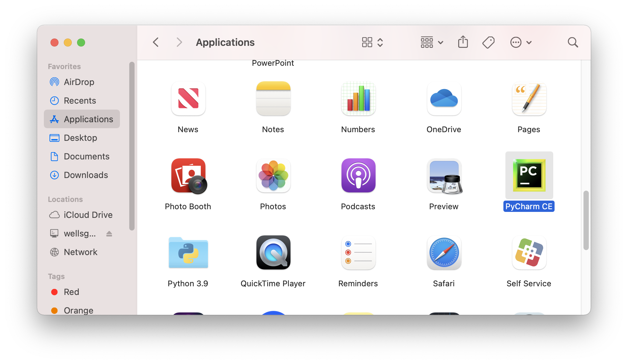628x364 pixels.
Task: Click the Safari compass icon
Action: (444, 253)
